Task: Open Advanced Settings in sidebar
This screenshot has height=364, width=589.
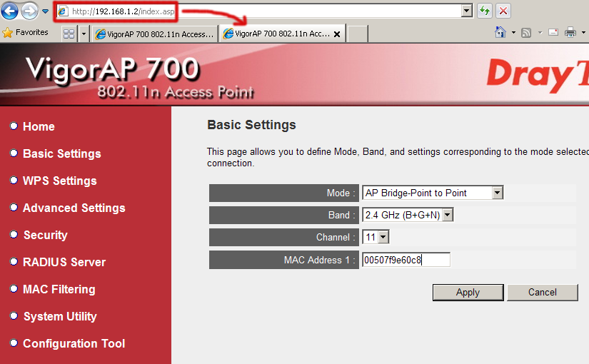Action: click(x=74, y=208)
